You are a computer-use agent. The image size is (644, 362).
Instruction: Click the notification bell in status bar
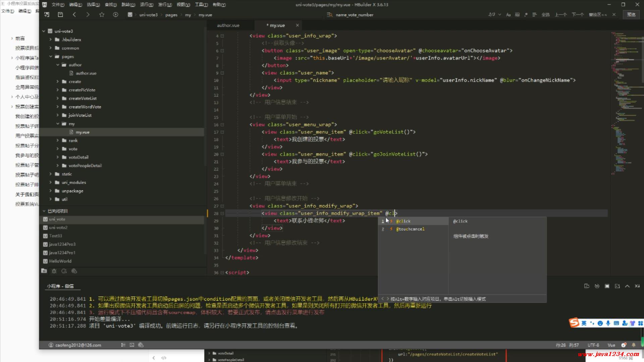click(634, 345)
